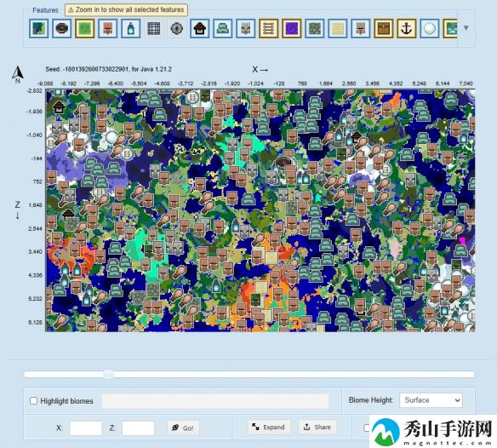Click the witch hut marker in map's top-left corner
This screenshot has height=448, width=497.
[x=59, y=107]
